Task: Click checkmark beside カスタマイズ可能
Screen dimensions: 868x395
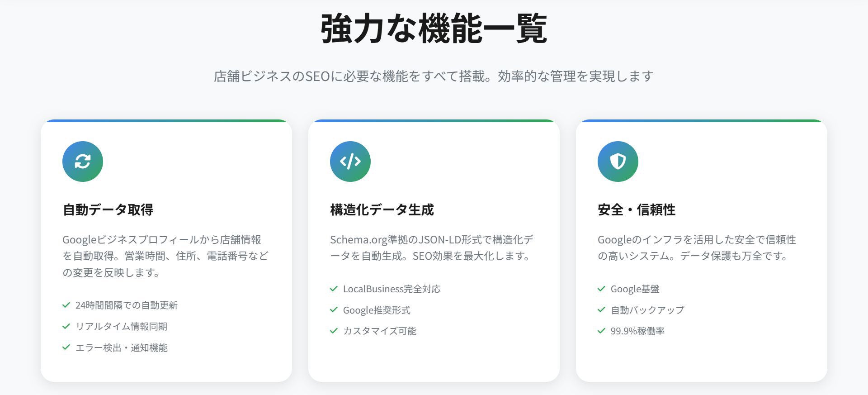Action: coord(334,331)
